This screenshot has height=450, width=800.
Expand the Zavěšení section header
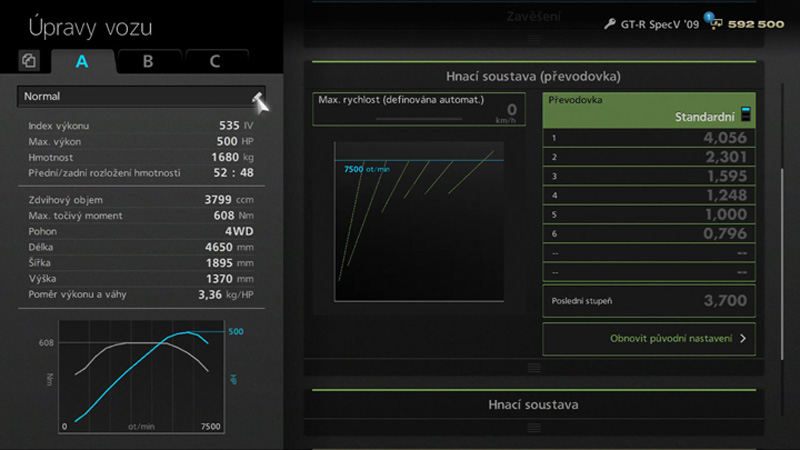pyautogui.click(x=533, y=16)
